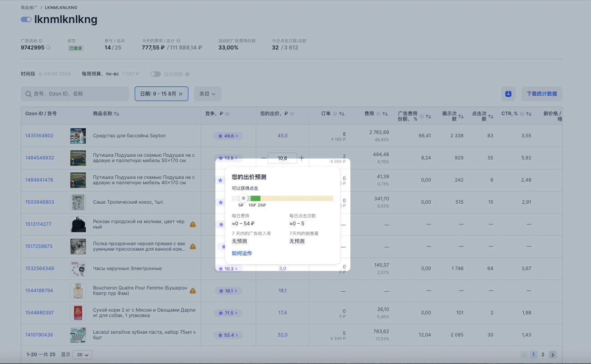591x364 pixels.
Task: Open product link 1435164802
Action: point(39,135)
